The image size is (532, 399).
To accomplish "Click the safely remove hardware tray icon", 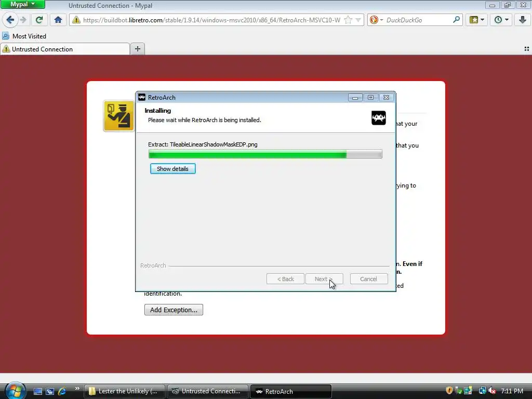I will click(458, 391).
